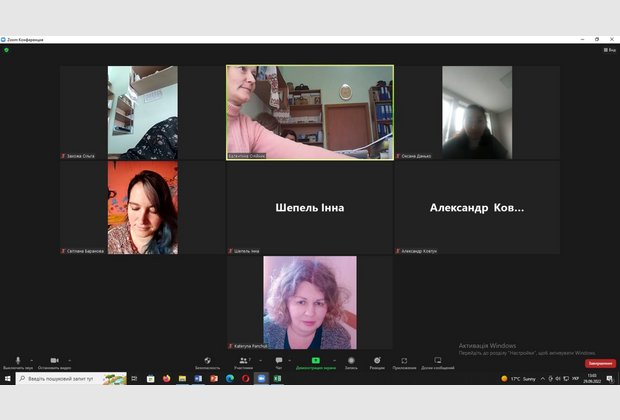Expand video options arrow beside camera

pos(69,359)
